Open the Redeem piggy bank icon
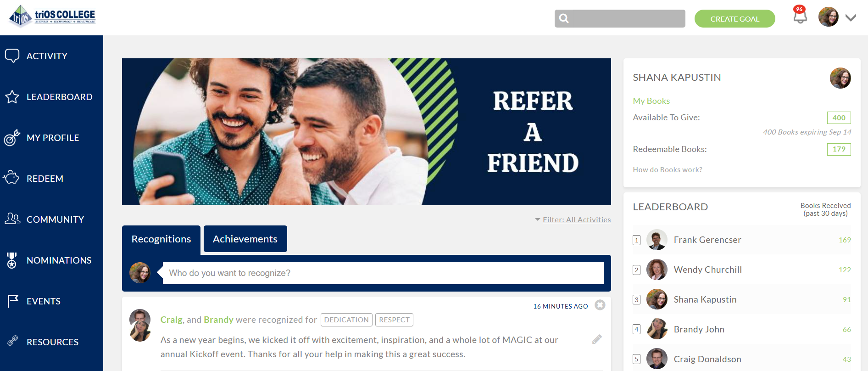Viewport: 868px width, 371px height. point(11,178)
